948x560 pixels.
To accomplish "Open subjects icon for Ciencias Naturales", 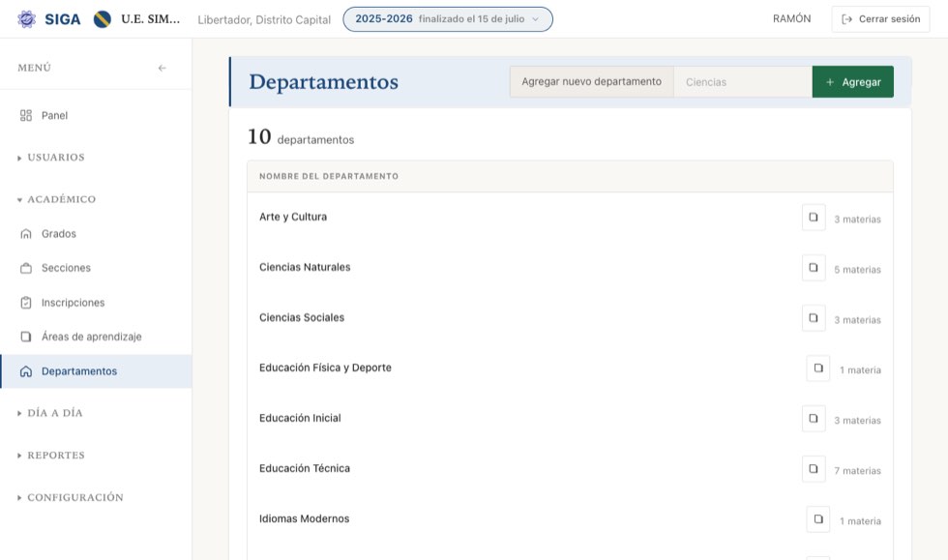I will point(814,267).
